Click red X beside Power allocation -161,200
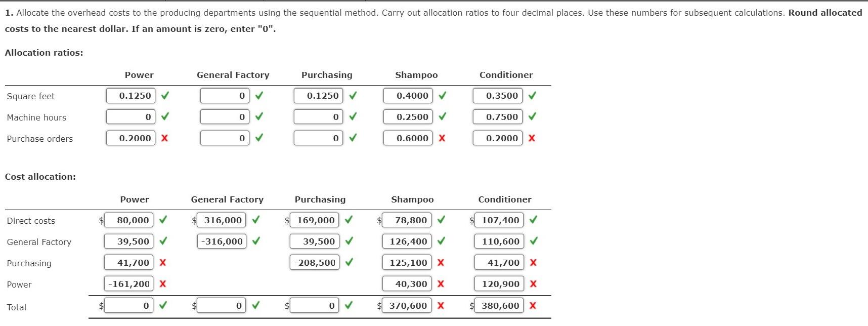This screenshot has width=868, height=326. click(x=162, y=283)
